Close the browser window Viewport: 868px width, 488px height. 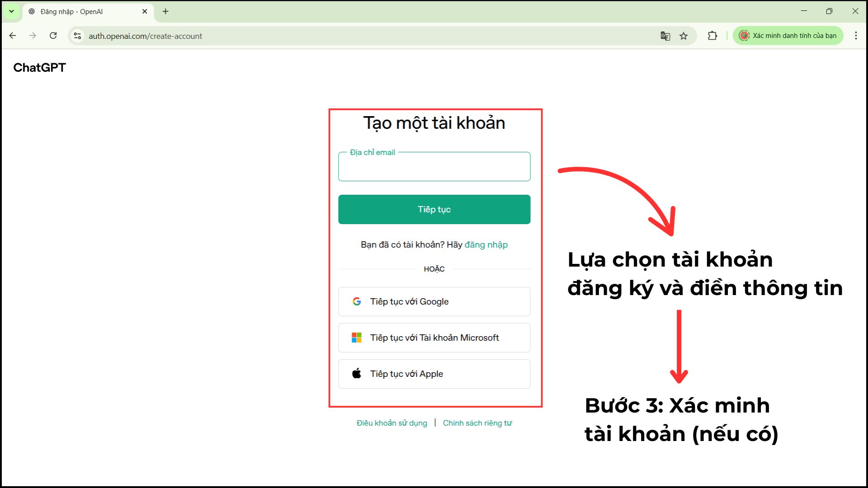click(x=855, y=11)
